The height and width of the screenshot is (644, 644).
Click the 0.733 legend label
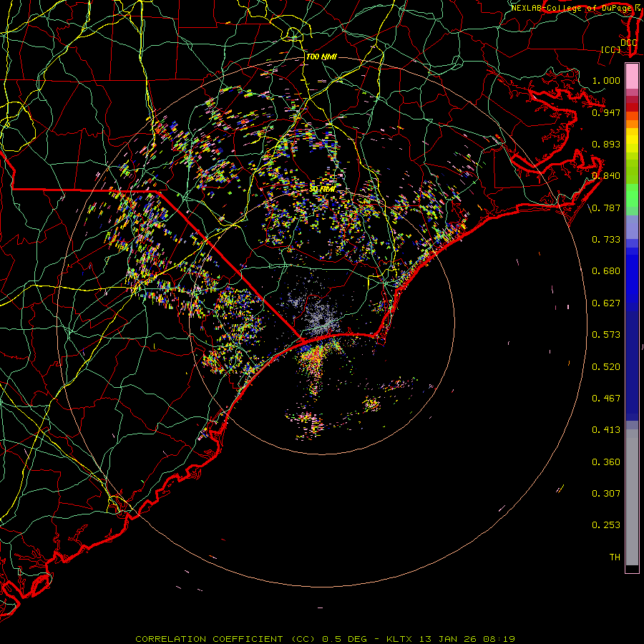(x=606, y=240)
